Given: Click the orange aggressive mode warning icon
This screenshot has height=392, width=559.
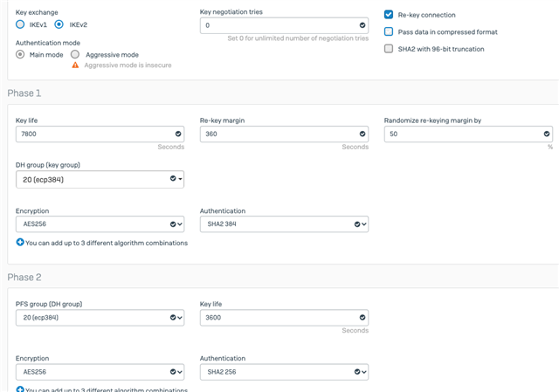Looking at the screenshot, I should [75, 65].
